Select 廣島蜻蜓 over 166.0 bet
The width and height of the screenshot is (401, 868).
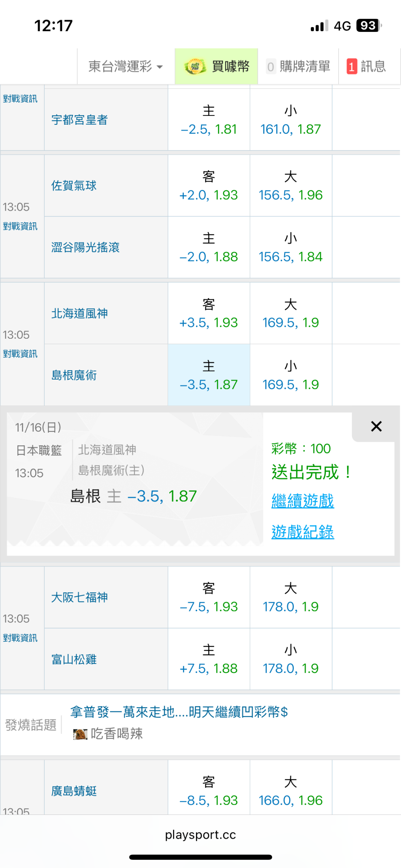291,791
